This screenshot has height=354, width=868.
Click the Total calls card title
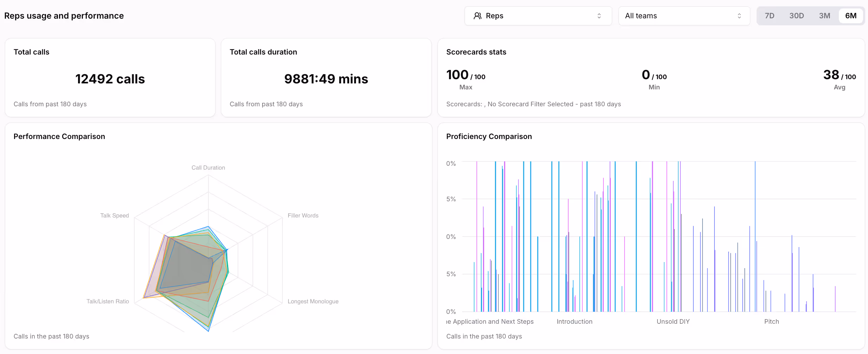32,52
